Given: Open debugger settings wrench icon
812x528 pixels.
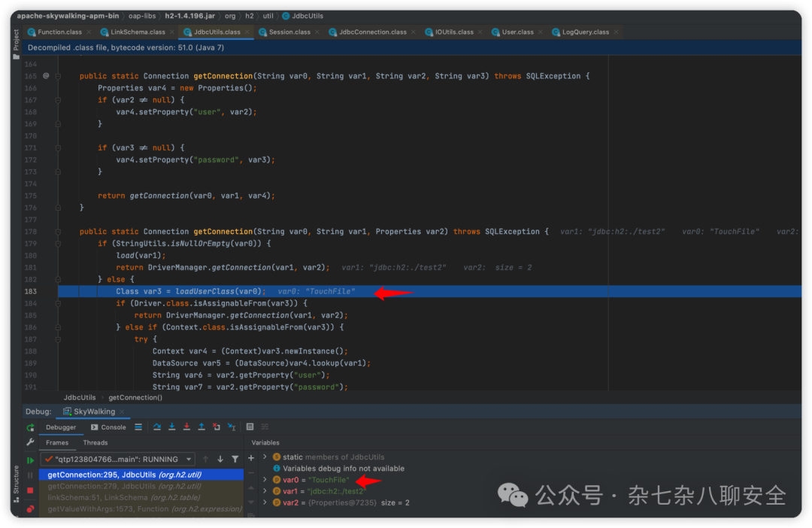Looking at the screenshot, I should (30, 442).
